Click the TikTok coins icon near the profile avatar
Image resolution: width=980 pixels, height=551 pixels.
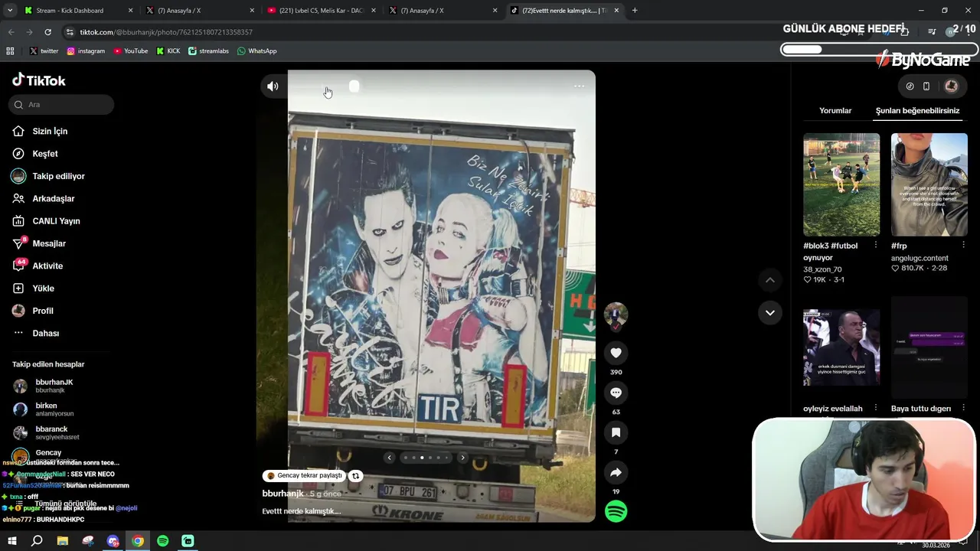coord(910,86)
